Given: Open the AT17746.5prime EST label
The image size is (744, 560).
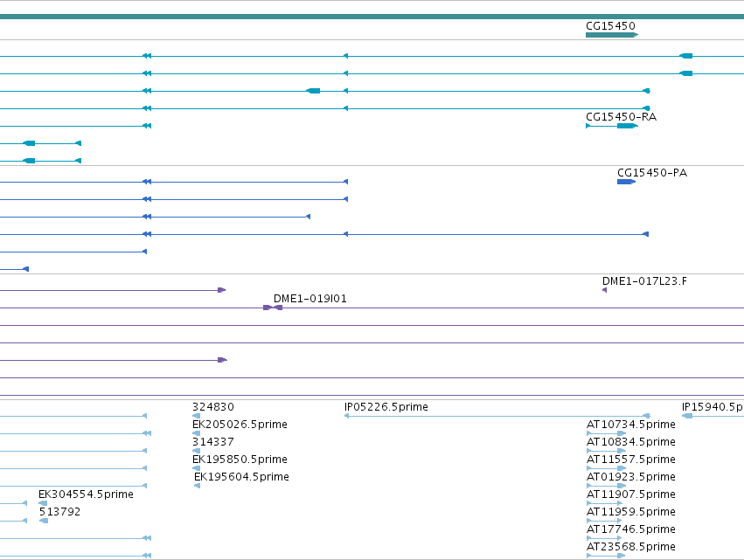Looking at the screenshot, I should coord(631,529).
